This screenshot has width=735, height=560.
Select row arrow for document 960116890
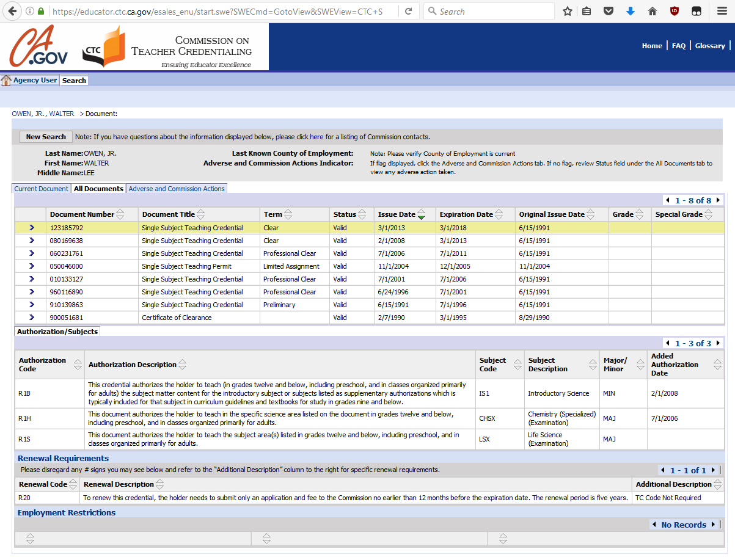click(32, 292)
